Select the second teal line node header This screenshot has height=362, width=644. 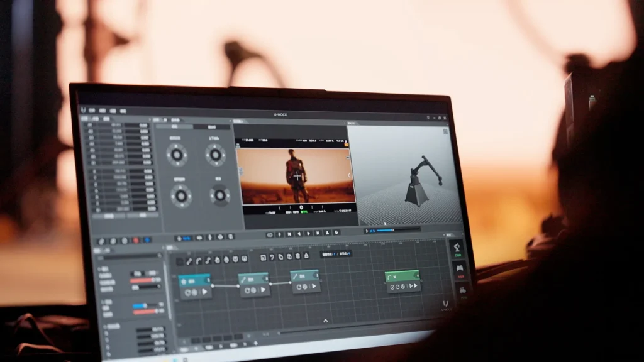pos(253,278)
